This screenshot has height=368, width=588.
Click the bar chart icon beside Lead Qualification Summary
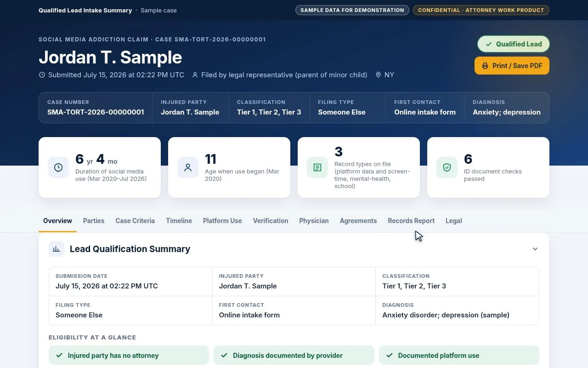coord(57,249)
